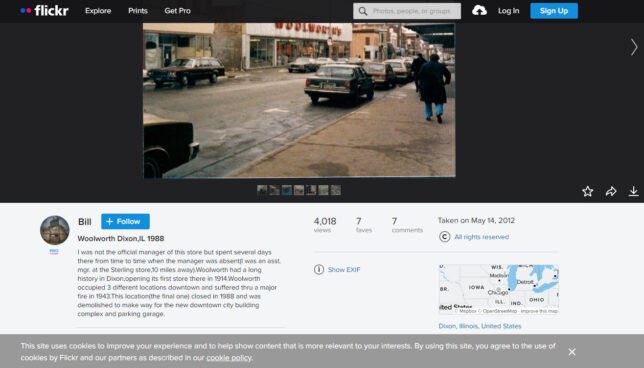Select the sixth filmstrip thumbnail
644x368 pixels.
(x=323, y=190)
